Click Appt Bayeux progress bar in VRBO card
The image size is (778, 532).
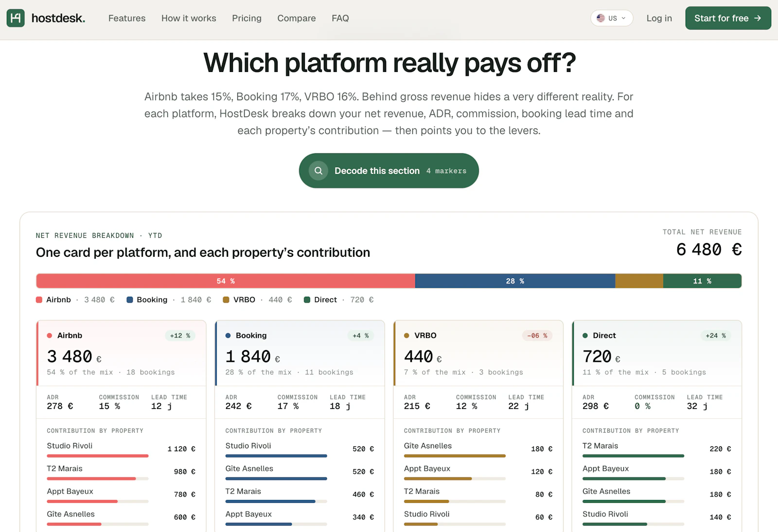[x=455, y=479]
